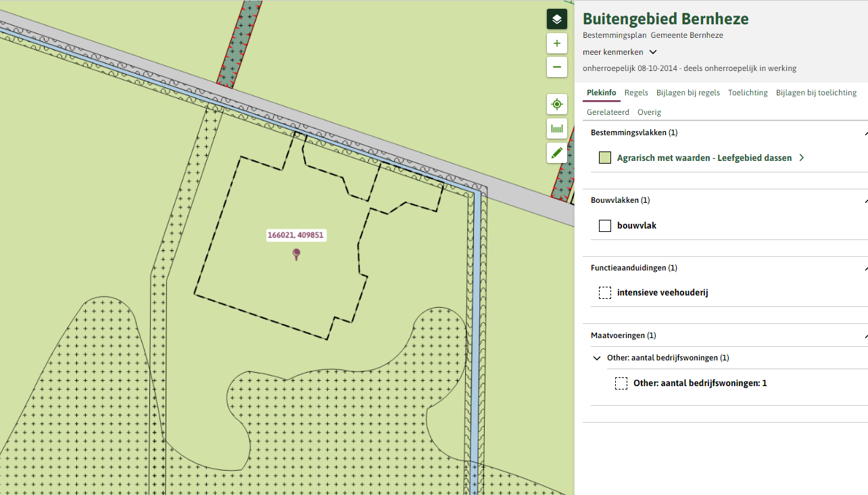This screenshot has height=495, width=868.
Task: Collapse the Functieaanduidingen section
Action: pos(865,268)
